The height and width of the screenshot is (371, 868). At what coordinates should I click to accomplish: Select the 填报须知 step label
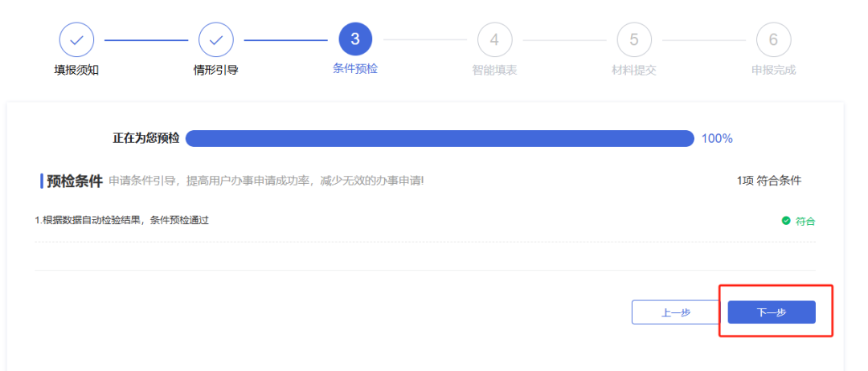click(76, 70)
